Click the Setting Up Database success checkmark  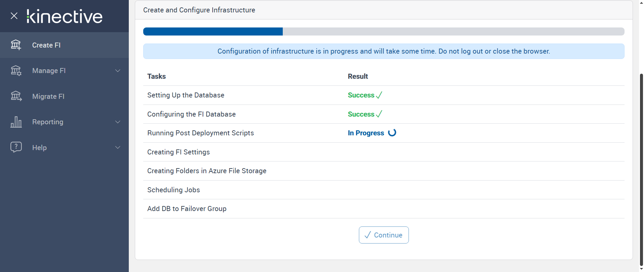click(x=379, y=95)
